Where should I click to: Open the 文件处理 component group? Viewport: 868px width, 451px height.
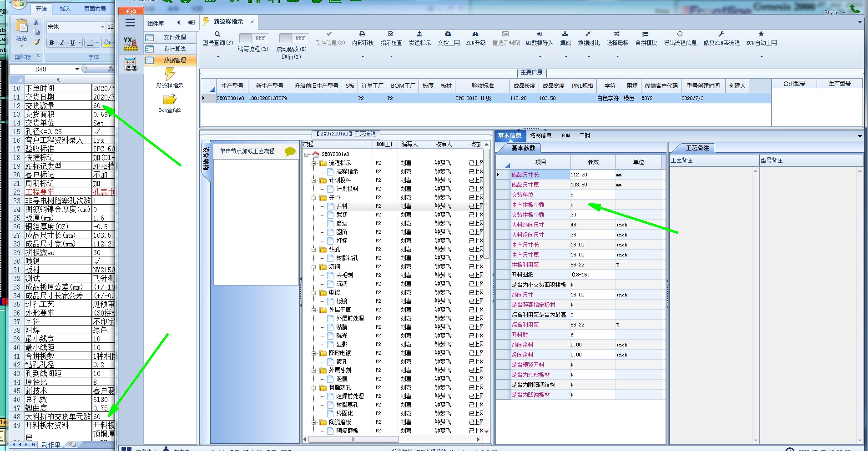[x=171, y=37]
